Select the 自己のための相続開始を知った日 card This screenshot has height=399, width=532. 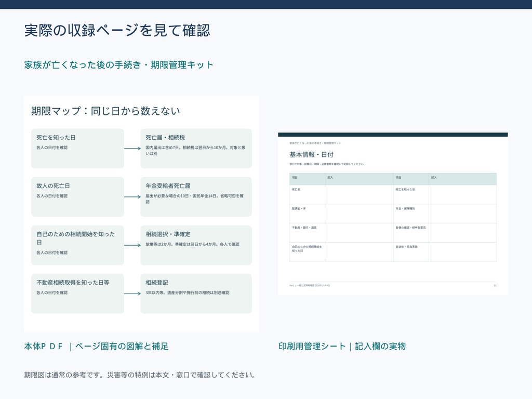(x=78, y=245)
